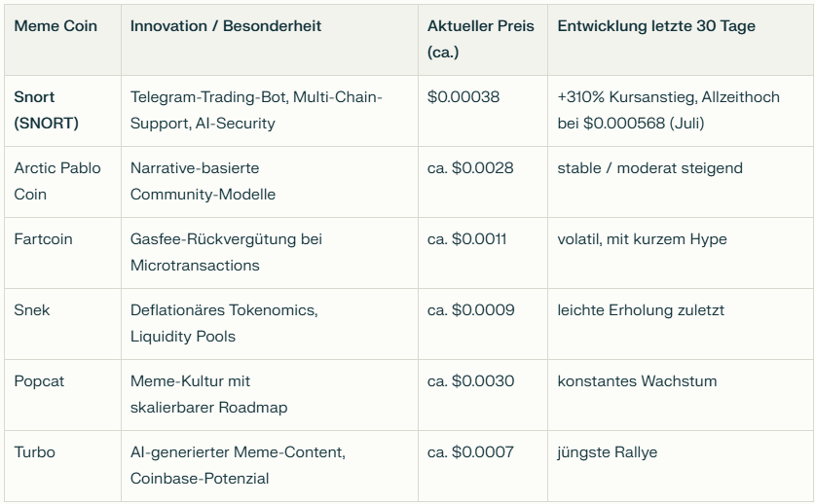The width and height of the screenshot is (815, 504).
Task: Click the Turbo coin name
Action: pos(34,452)
